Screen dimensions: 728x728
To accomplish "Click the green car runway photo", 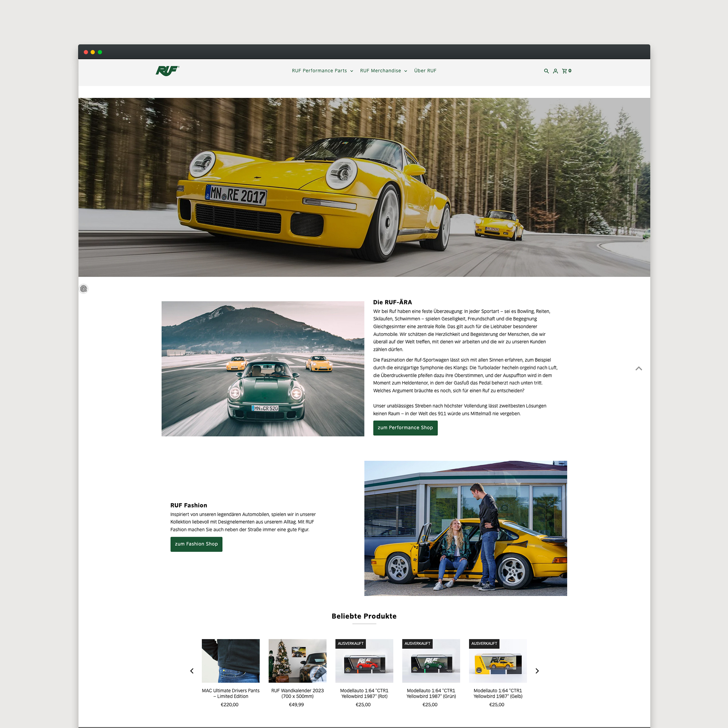I will coord(263,369).
